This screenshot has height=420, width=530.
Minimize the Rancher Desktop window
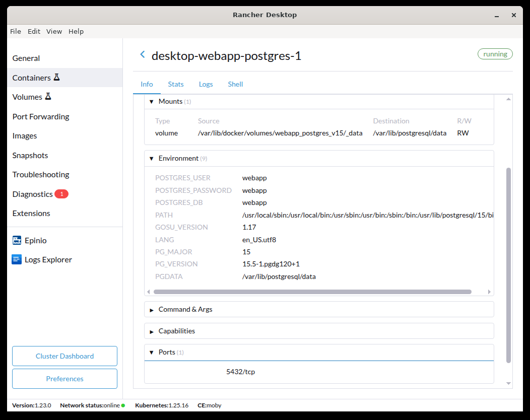click(x=497, y=15)
